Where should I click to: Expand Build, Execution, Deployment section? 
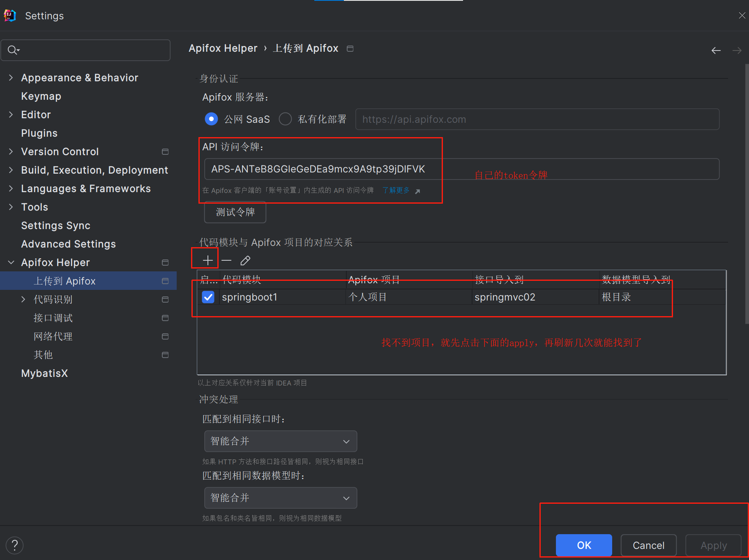point(11,170)
